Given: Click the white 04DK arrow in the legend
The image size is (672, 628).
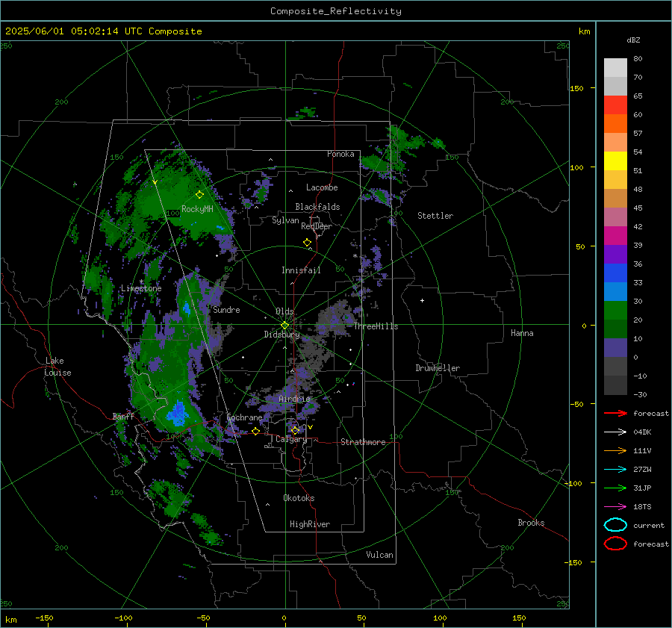Looking at the screenshot, I should 615,432.
